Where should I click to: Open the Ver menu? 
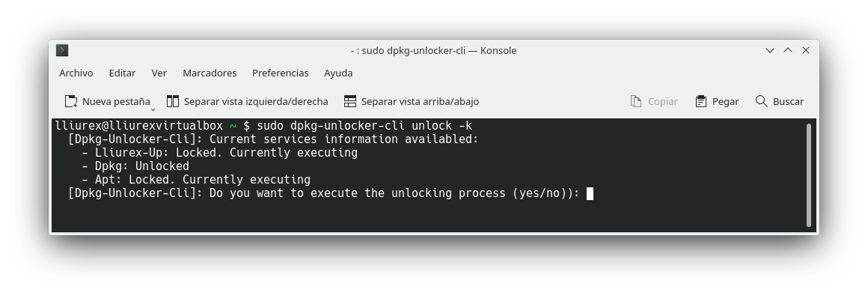[x=159, y=73]
